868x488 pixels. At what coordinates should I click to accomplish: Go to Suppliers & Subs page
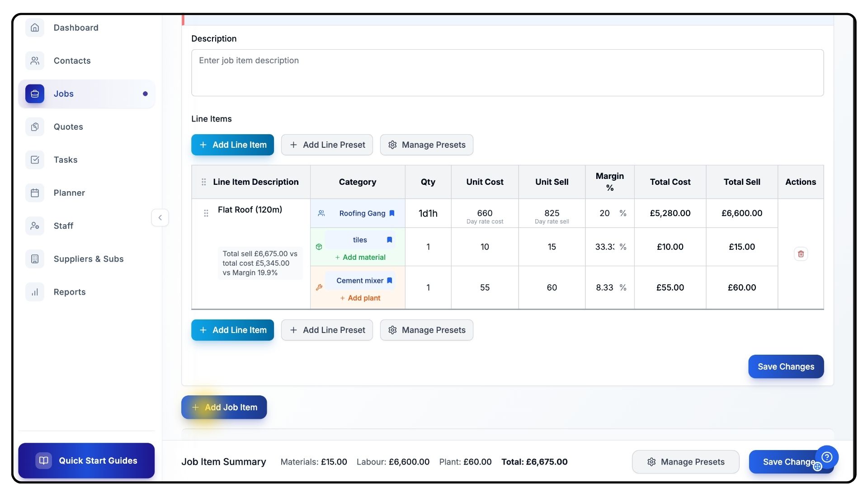coord(88,259)
